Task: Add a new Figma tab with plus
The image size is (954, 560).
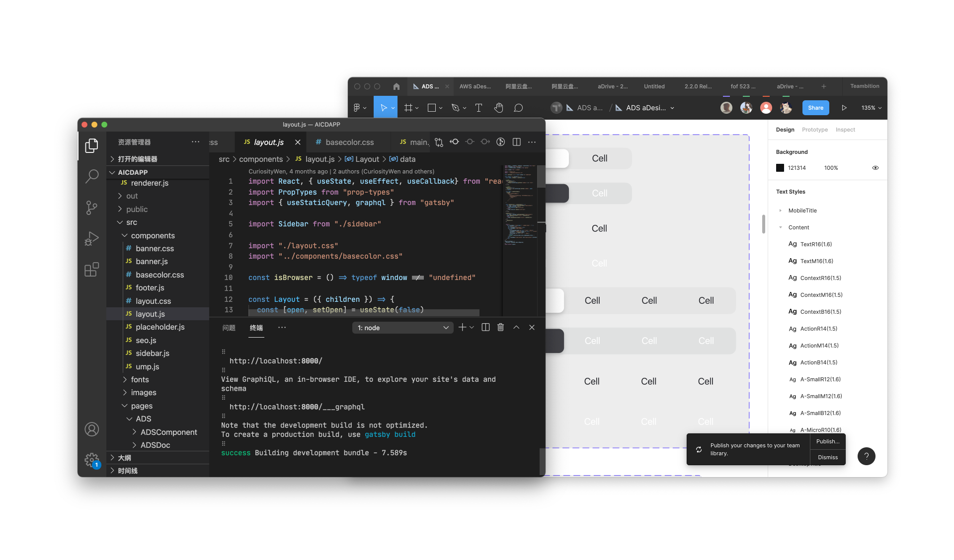Action: (824, 86)
